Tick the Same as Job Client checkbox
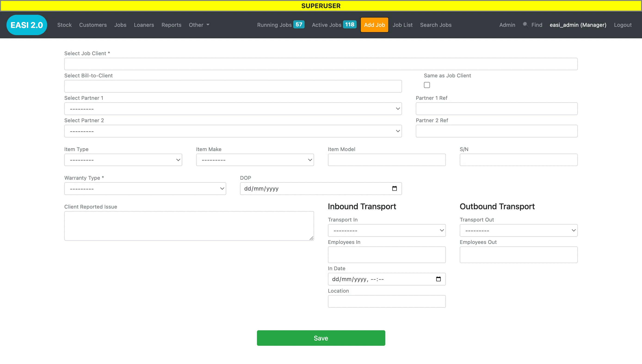This screenshot has height=364, width=642. point(427,85)
